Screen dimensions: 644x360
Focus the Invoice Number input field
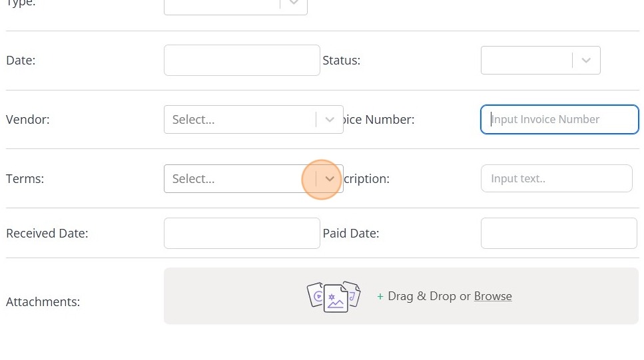(559, 120)
